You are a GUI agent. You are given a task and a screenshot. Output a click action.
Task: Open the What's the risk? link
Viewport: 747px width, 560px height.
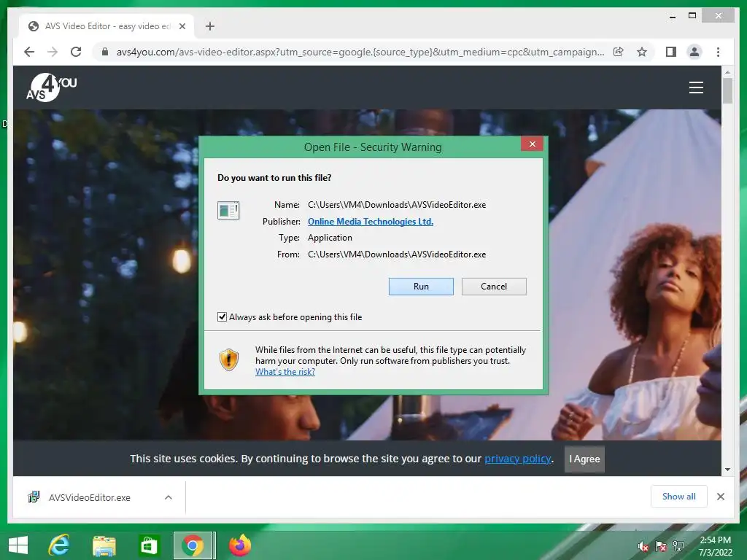coord(285,372)
